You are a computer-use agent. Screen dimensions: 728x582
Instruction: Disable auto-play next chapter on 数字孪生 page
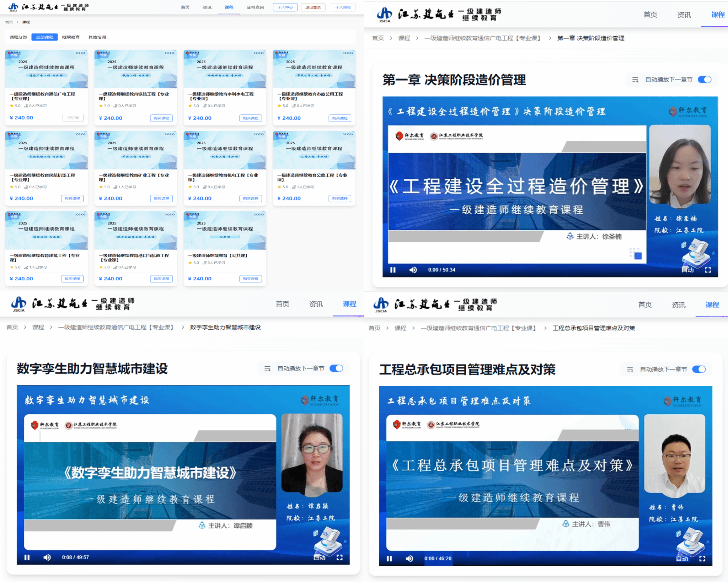pos(336,368)
